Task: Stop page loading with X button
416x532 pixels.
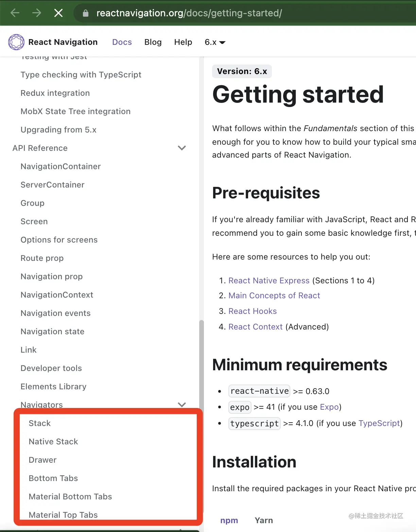Action: pyautogui.click(x=58, y=13)
